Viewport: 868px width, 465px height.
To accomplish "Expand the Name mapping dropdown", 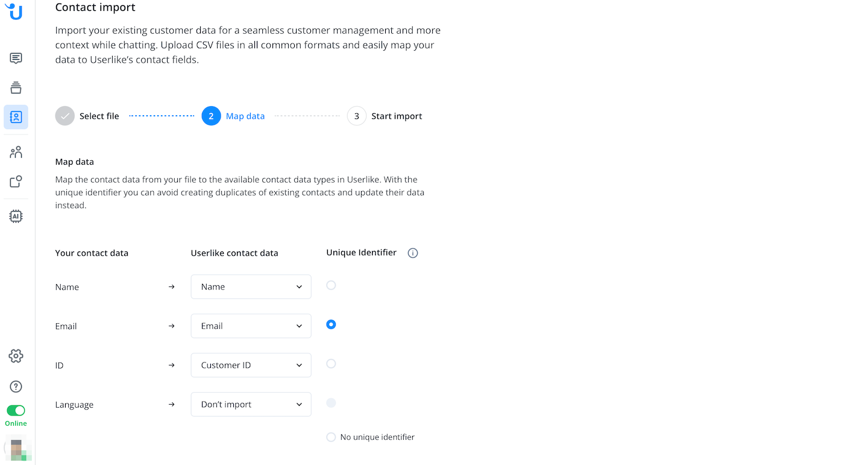I will (251, 287).
